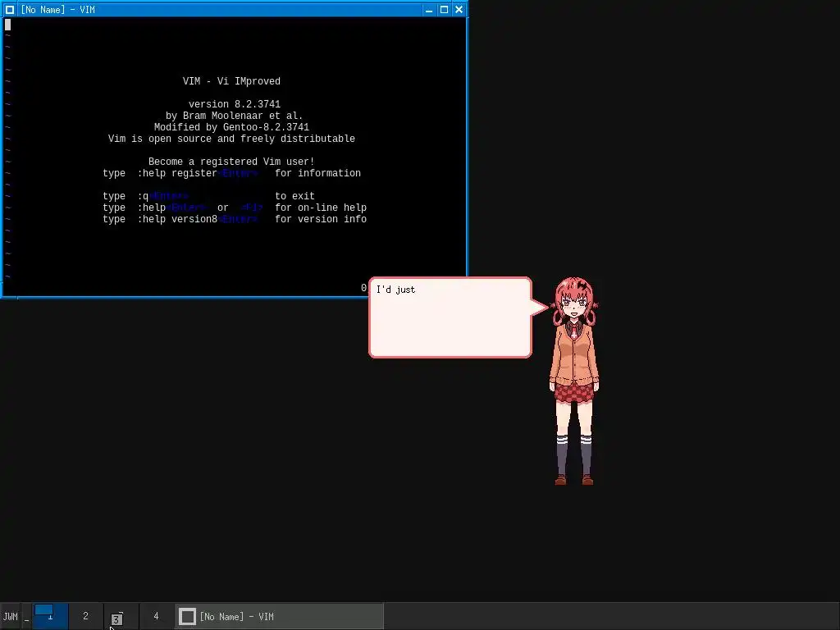
Task: Click the "I'd just" speech bubble
Action: [450, 317]
